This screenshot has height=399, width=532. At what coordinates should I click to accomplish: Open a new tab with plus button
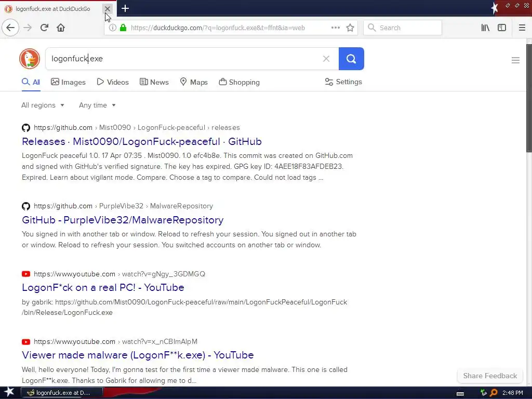[125, 8]
